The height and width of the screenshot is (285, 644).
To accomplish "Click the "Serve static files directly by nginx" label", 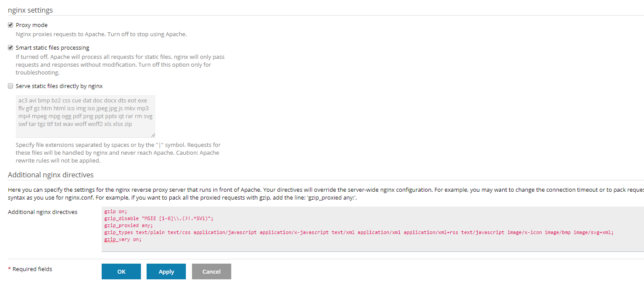I will 59,86.
